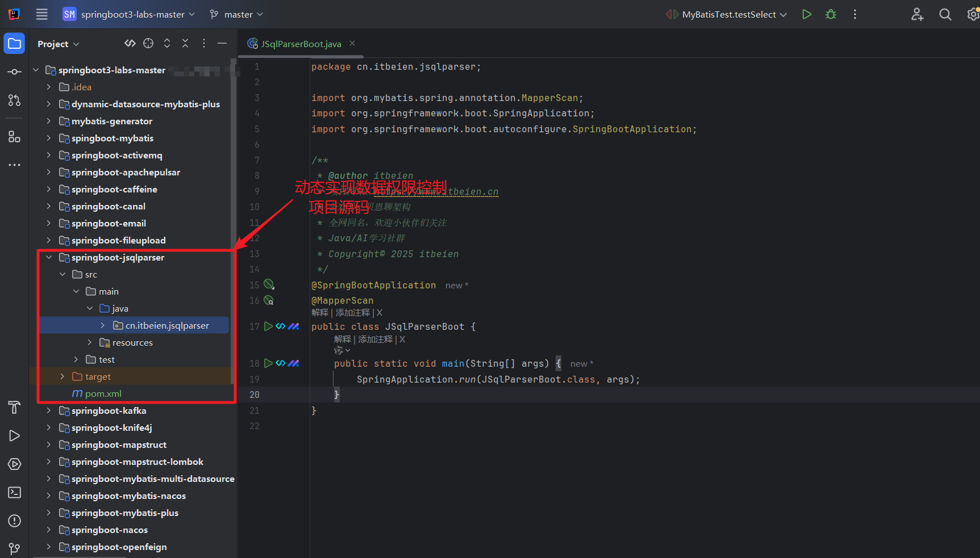980x558 pixels.
Task: Open more run actions menu
Action: 854,14
